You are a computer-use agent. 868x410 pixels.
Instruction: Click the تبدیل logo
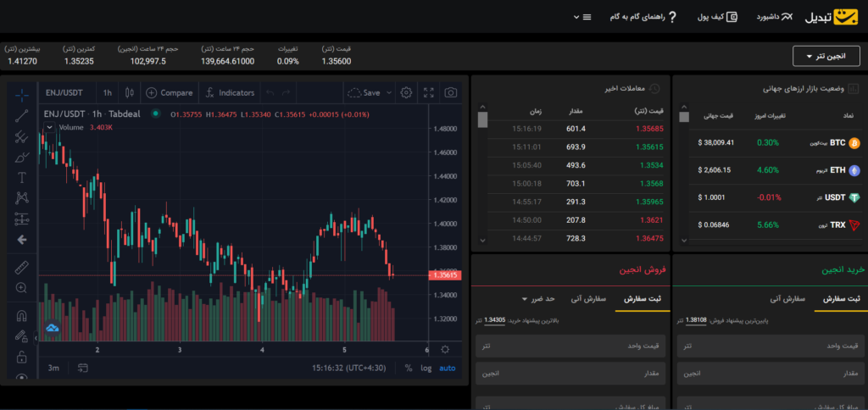click(x=831, y=17)
